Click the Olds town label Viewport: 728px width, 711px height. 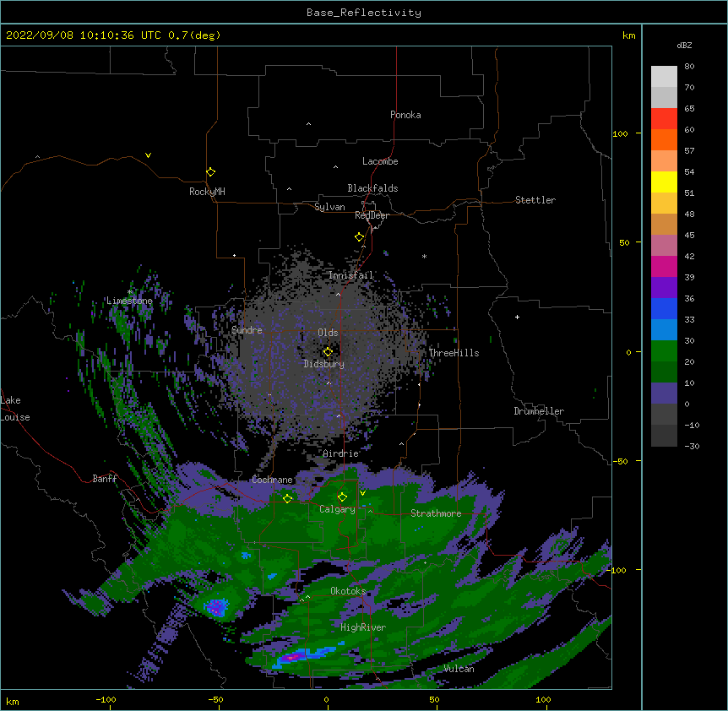coord(328,333)
